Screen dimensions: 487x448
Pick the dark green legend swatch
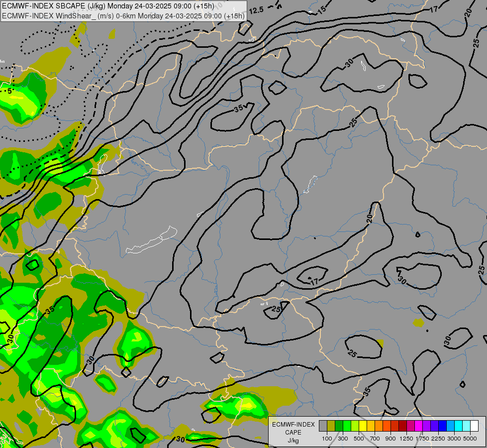[339, 426]
